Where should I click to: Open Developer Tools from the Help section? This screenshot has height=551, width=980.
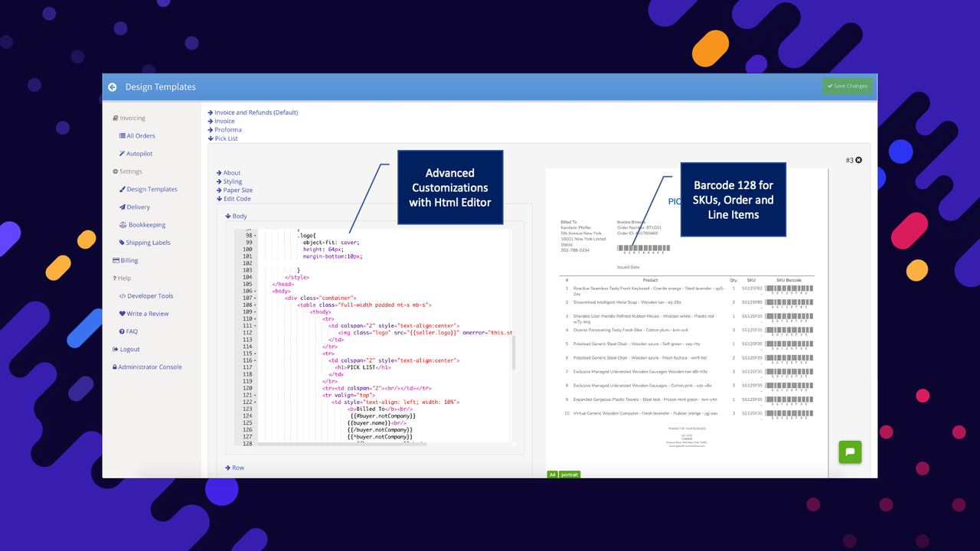tap(146, 296)
